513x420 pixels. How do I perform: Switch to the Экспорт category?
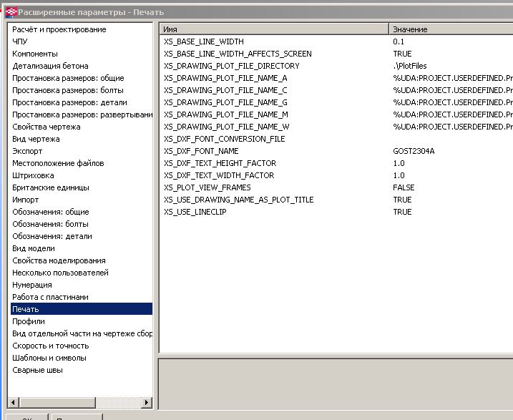[27, 151]
